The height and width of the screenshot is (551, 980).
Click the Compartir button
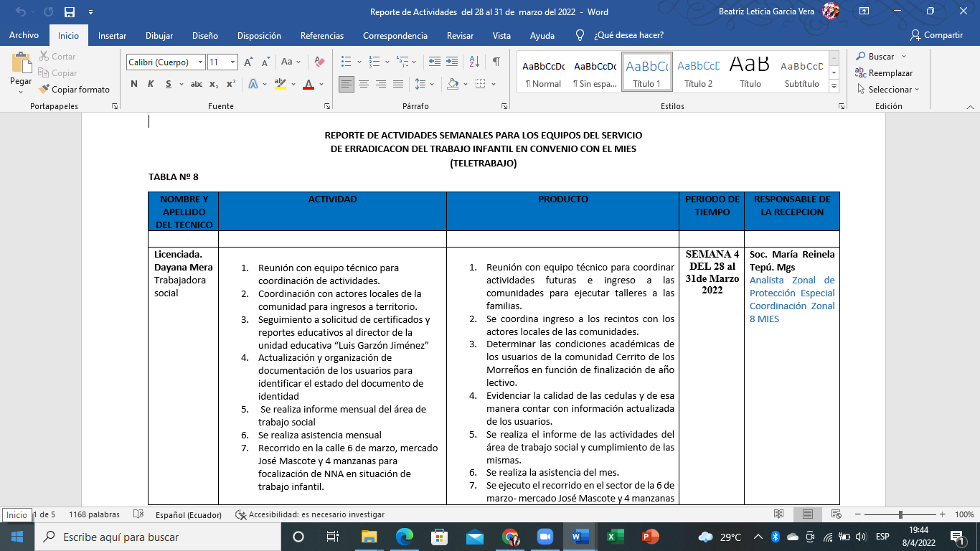pos(936,35)
